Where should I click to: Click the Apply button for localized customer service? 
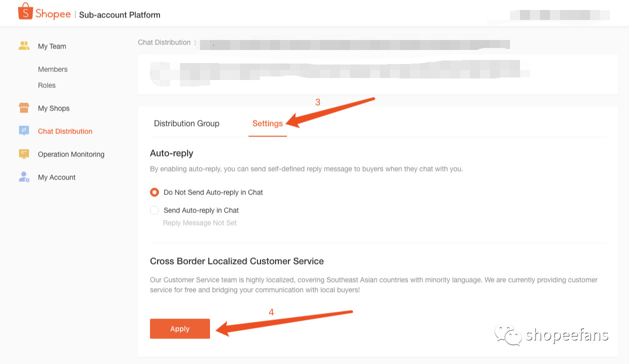(179, 328)
